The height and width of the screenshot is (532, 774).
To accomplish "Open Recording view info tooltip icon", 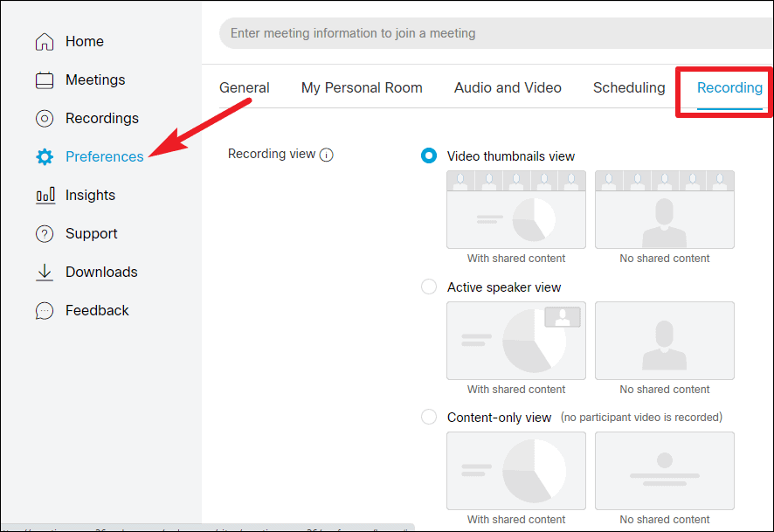I will tap(326, 155).
